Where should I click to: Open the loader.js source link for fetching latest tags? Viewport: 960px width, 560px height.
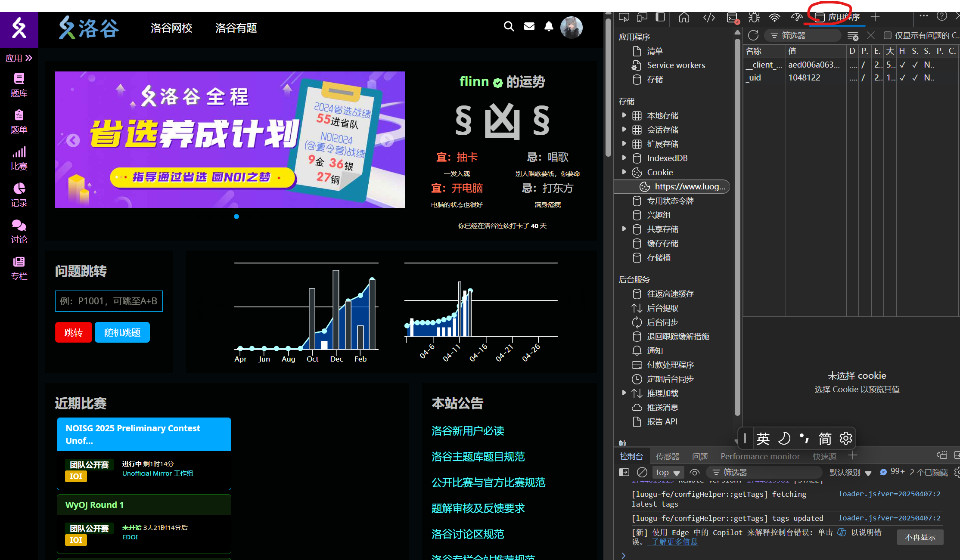(889, 494)
